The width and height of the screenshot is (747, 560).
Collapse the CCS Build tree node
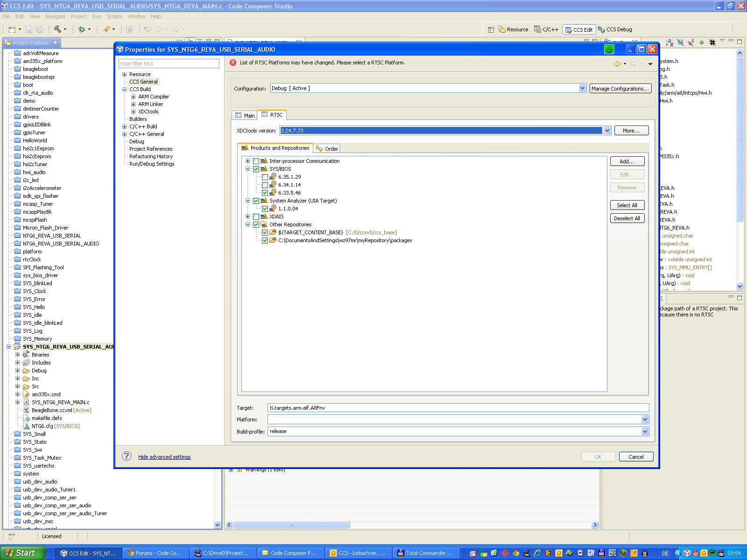(x=125, y=89)
